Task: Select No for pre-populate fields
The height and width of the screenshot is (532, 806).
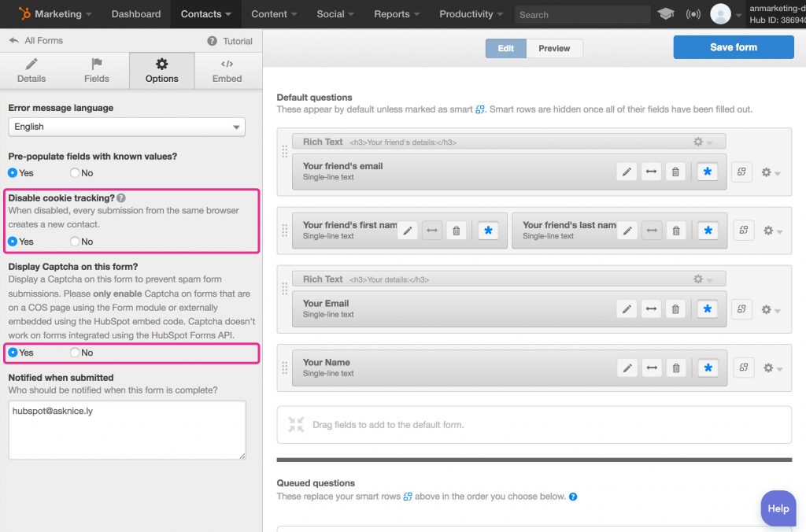Action: tap(75, 172)
